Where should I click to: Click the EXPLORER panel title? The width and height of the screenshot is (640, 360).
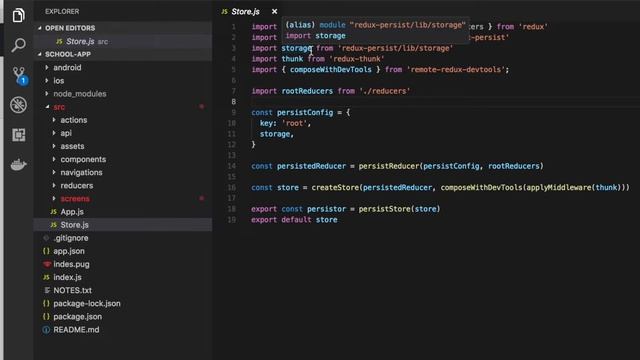(62, 11)
